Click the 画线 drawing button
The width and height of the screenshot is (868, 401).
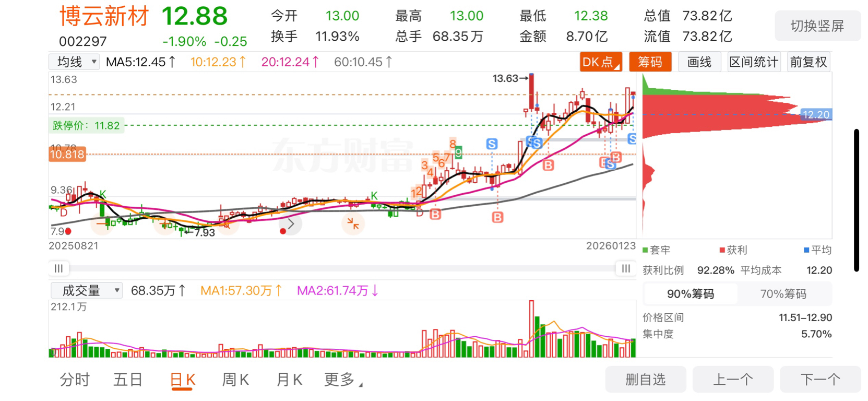[x=699, y=62]
